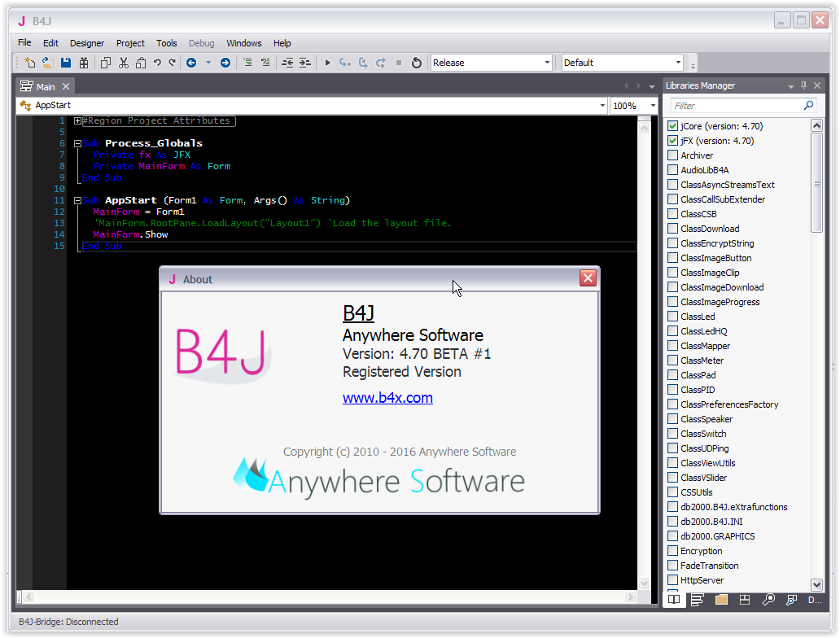The image size is (840, 638).
Task: Click the Redo arrow icon
Action: [x=172, y=63]
